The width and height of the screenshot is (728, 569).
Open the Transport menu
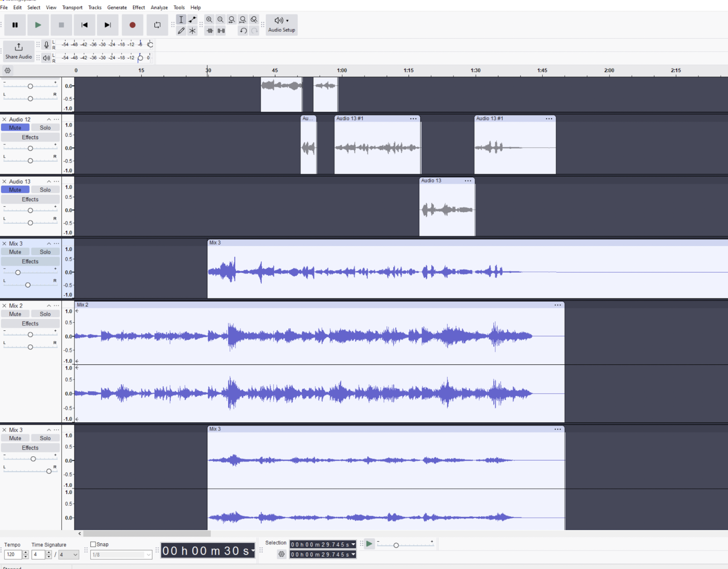click(72, 8)
